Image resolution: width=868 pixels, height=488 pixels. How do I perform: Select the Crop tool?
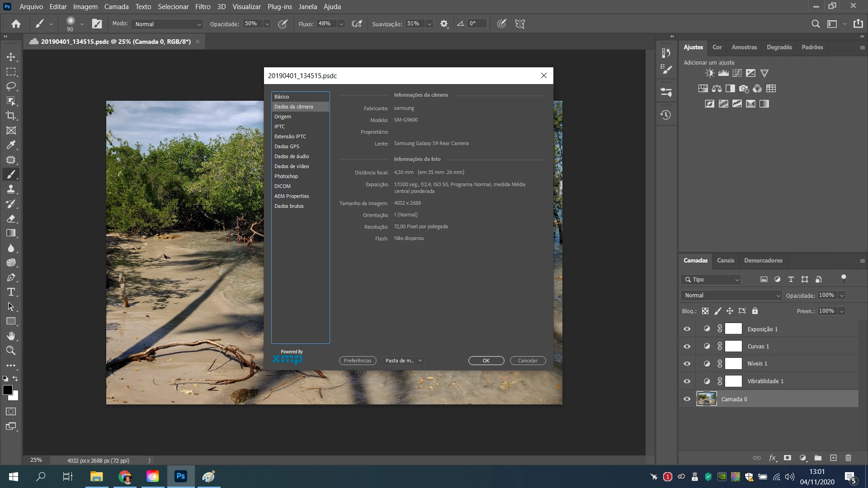point(11,116)
